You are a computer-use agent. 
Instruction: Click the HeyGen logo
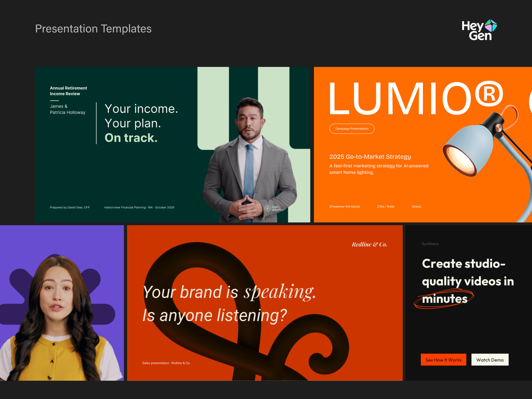[x=479, y=30]
